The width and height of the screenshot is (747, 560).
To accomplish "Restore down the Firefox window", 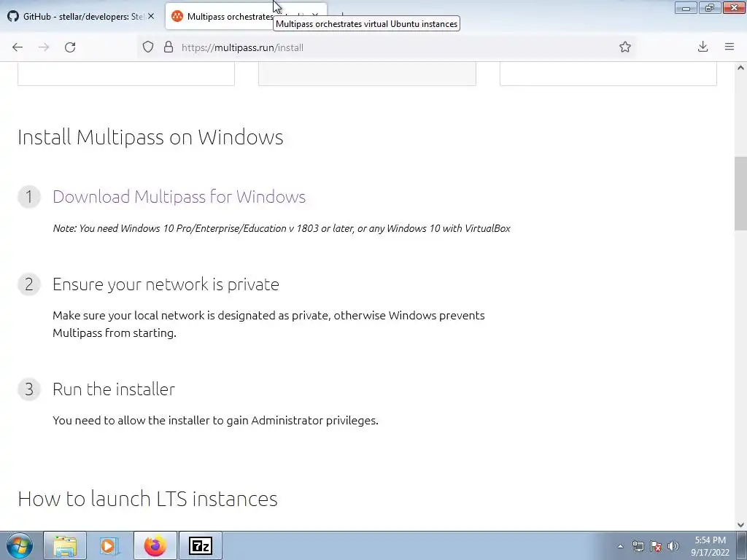I will (710, 7).
